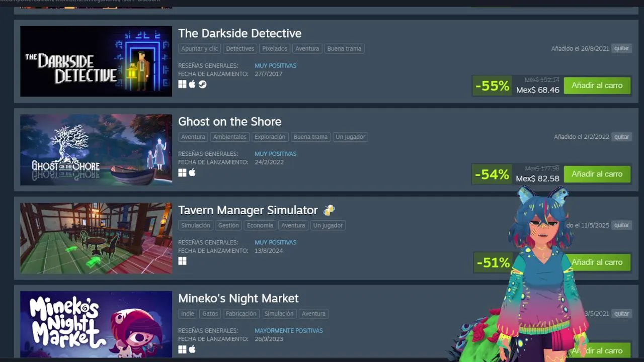Select the Gestión tag
The height and width of the screenshot is (362, 644).
228,225
